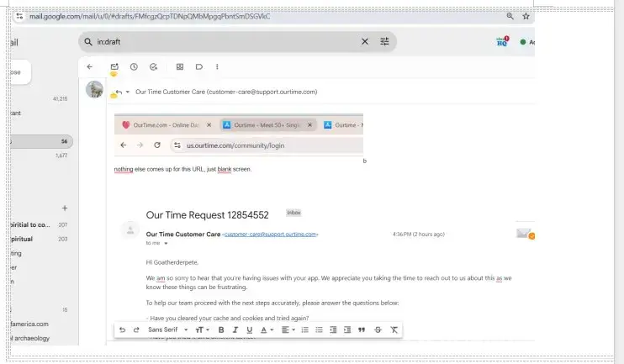Click the Inbox row showing 41,215
Viewport: 624px width, 364px height.
pos(40,98)
